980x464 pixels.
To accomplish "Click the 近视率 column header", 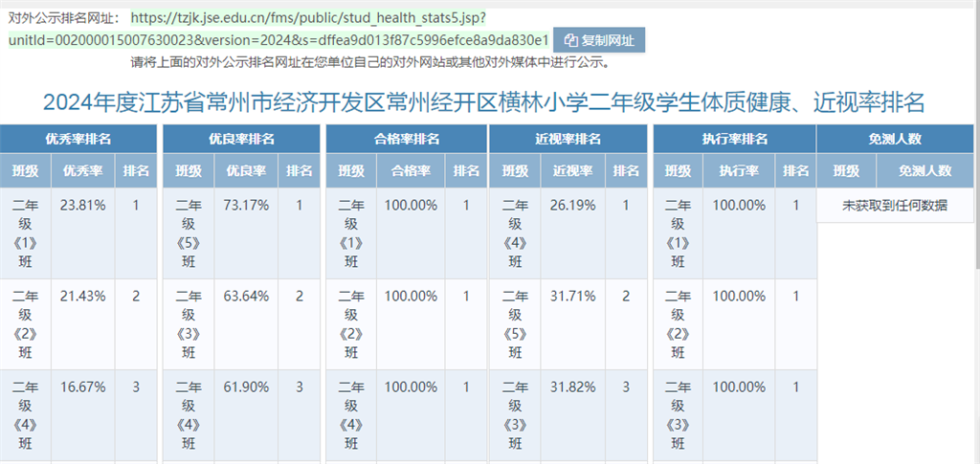I will pyautogui.click(x=573, y=170).
